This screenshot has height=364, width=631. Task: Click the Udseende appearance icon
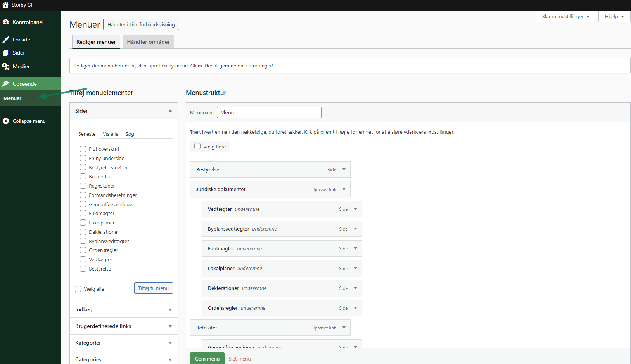click(x=6, y=84)
